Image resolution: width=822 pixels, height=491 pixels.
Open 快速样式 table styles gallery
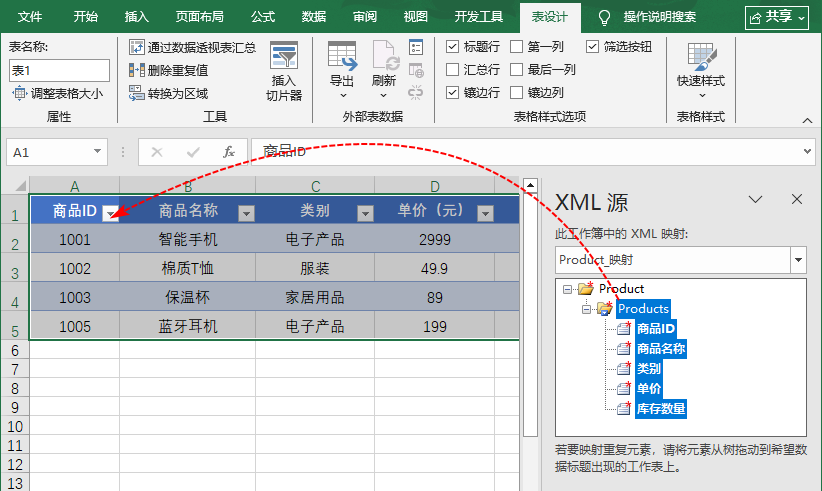[701, 71]
